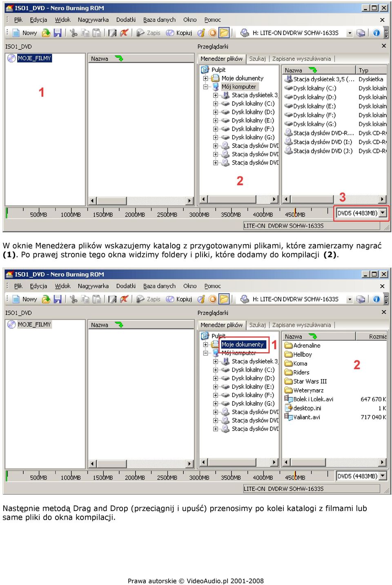This screenshot has width=392, height=585.
Task: Click recorder drive icon before H: LITE-ON, upper window
Action: coord(245,33)
